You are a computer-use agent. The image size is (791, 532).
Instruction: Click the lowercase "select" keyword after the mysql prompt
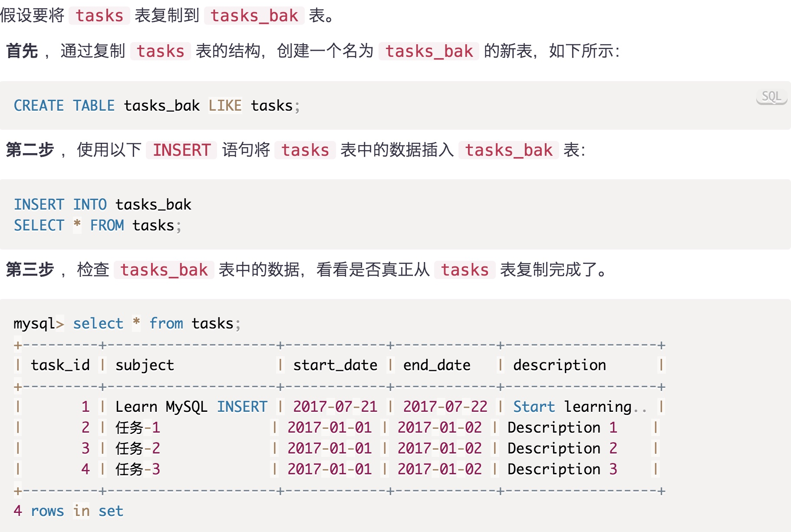coord(98,323)
